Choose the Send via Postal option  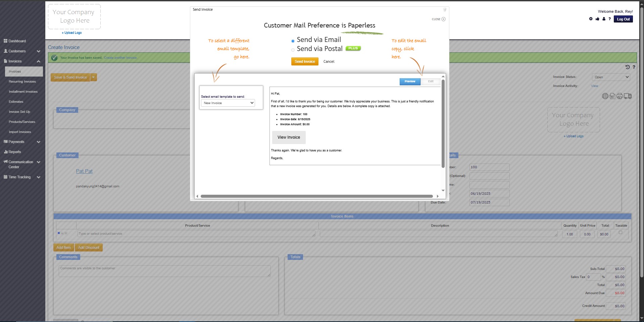coord(293,50)
